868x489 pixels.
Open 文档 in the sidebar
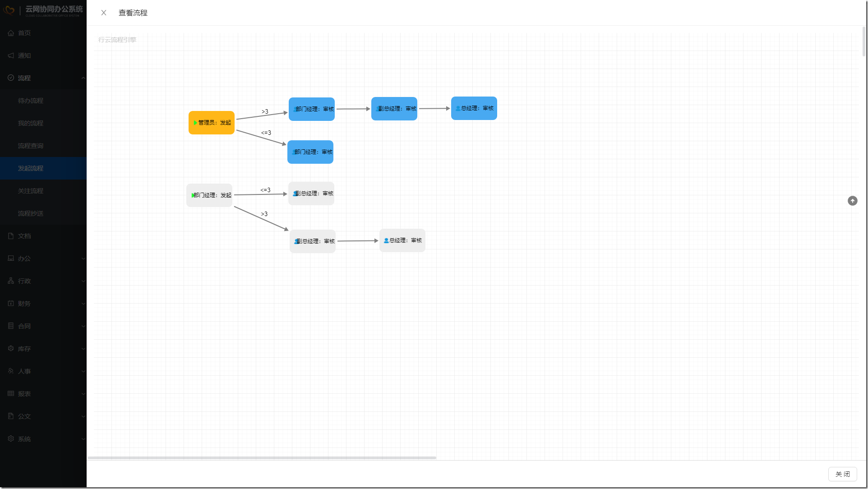(43, 236)
